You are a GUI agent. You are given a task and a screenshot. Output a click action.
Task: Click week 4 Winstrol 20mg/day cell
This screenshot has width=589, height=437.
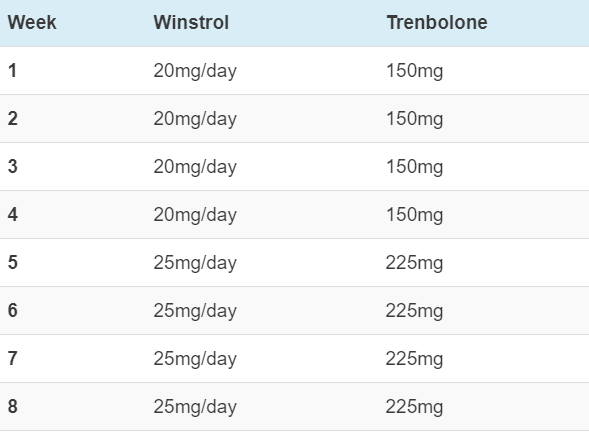[195, 215]
